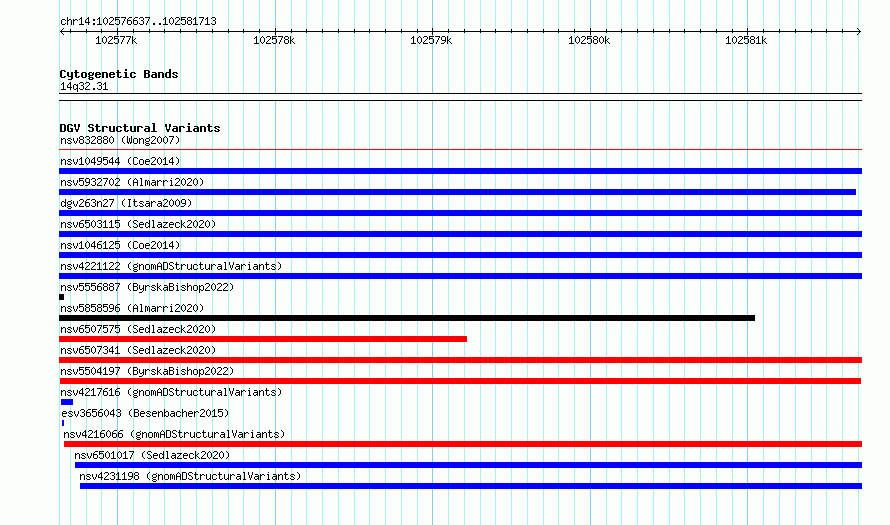
Task: Click the chr14:102576637..102581713 coordinate text
Action: 138,21
